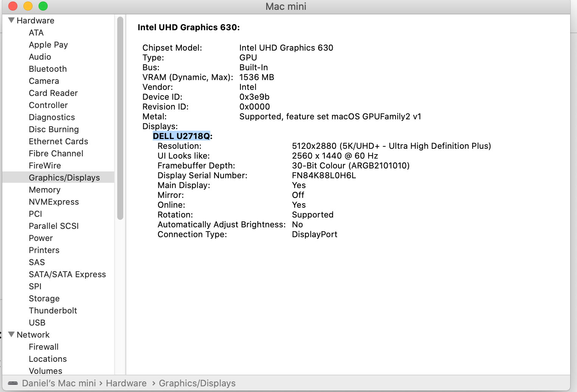The width and height of the screenshot is (577, 392).
Task: Select FireWire in the sidebar
Action: point(45,165)
